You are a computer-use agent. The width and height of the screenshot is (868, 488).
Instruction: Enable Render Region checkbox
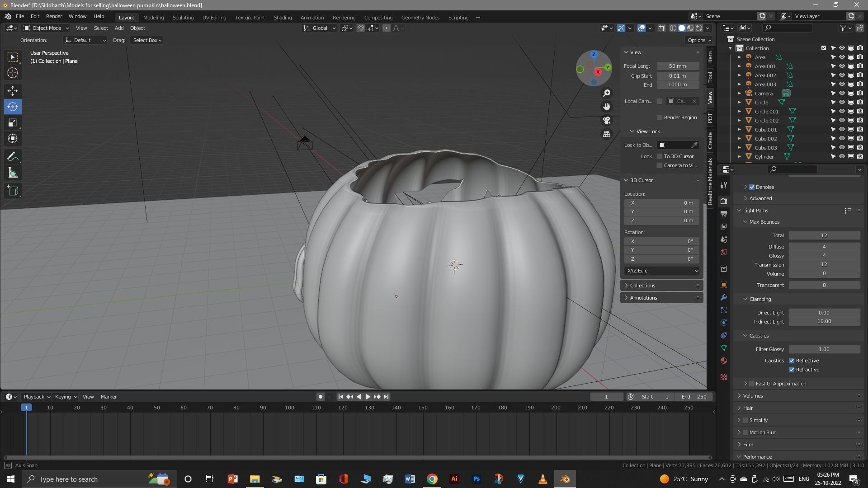click(x=660, y=117)
